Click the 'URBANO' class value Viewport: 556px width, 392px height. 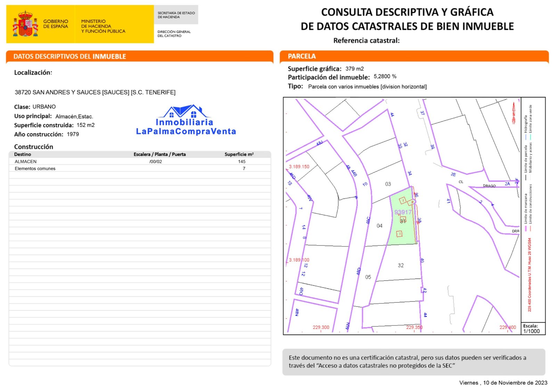tap(44, 107)
